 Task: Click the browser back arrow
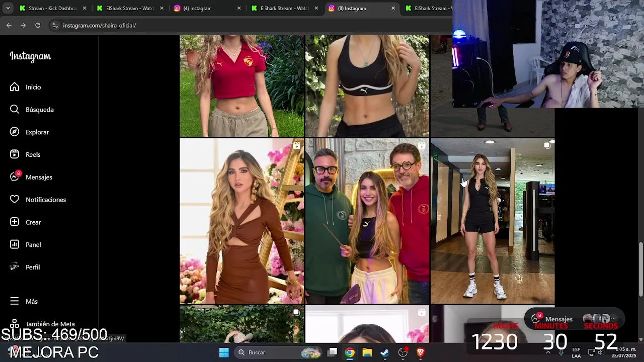point(9,25)
